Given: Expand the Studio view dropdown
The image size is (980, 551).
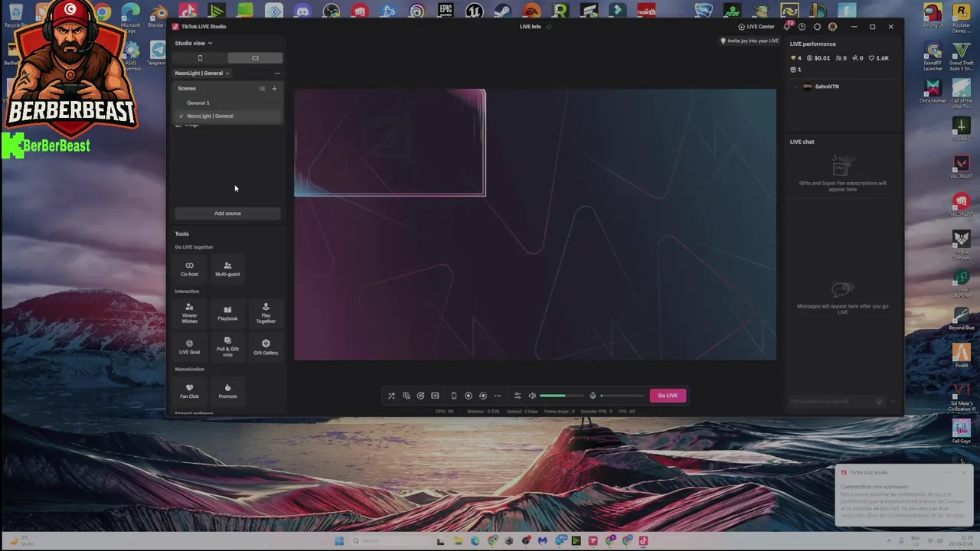Looking at the screenshot, I should (193, 44).
